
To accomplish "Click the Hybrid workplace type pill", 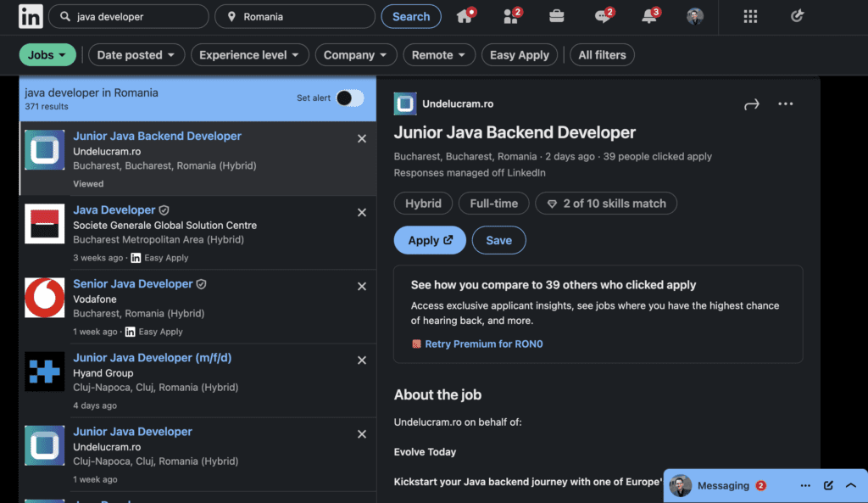I will (x=423, y=204).
